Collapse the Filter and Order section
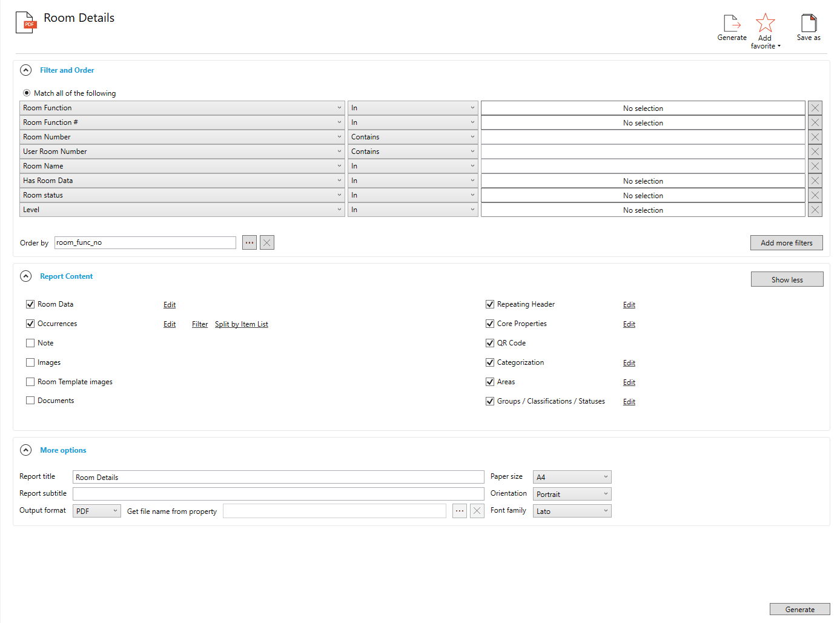The height and width of the screenshot is (623, 840). [x=25, y=70]
